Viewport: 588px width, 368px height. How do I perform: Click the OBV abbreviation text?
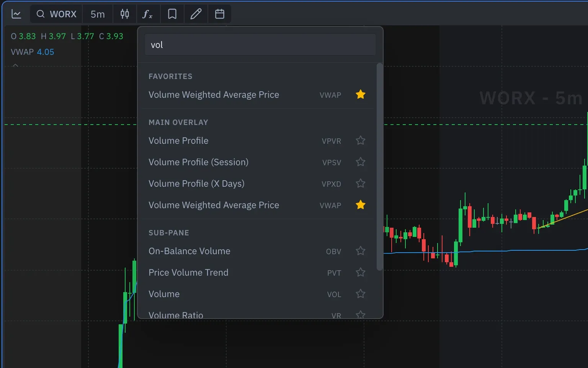333,251
